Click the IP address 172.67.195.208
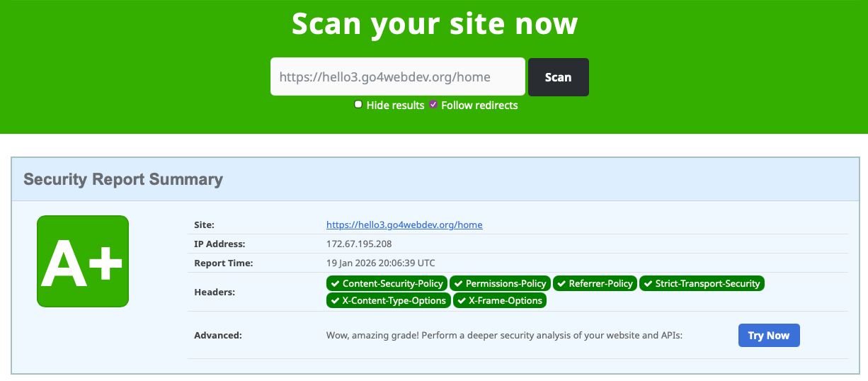Screen dimensions: 868x381 [x=359, y=244]
